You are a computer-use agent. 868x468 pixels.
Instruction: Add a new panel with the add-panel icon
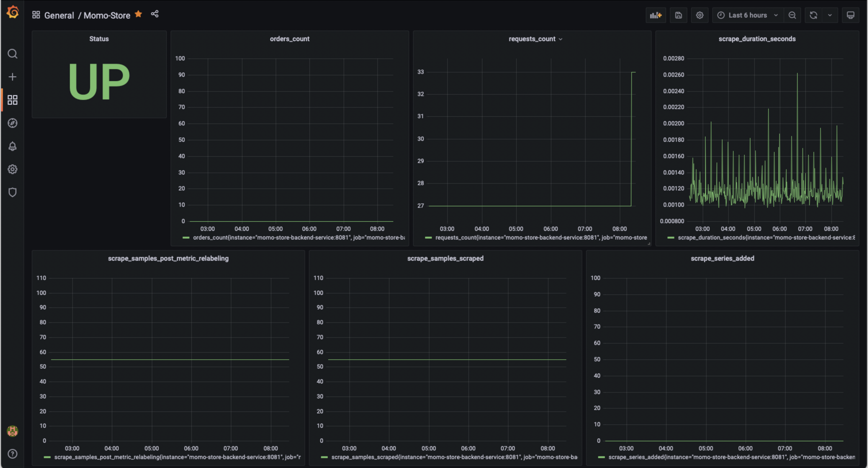(x=656, y=15)
